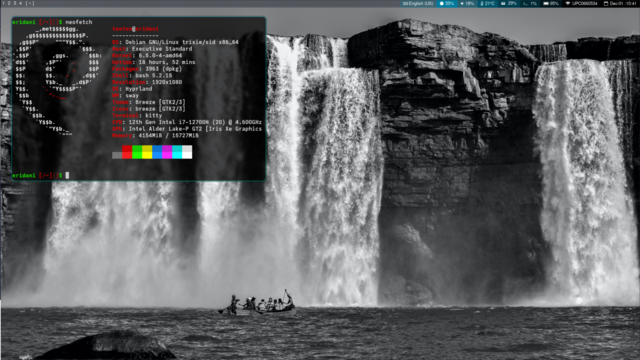Viewport: 640px width, 360px height.
Task: Click the green color block in neofetch palette
Action: tap(137, 152)
